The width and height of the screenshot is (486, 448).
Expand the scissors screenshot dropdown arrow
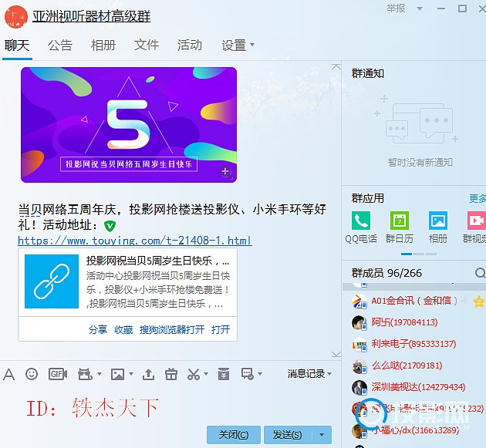(x=206, y=374)
